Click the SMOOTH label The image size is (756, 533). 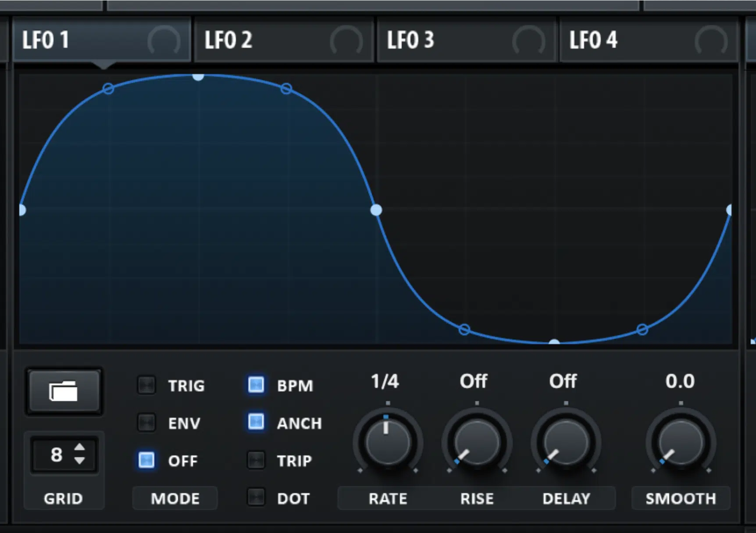click(x=681, y=498)
